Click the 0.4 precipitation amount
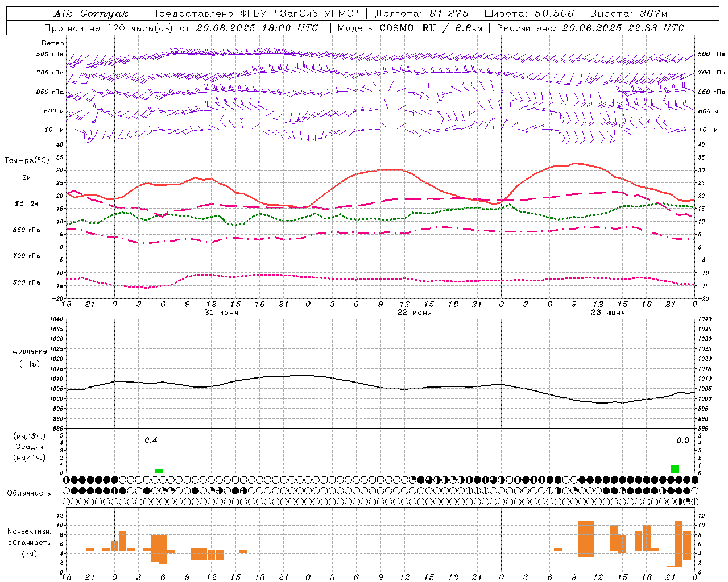The image size is (728, 582). [x=151, y=440]
